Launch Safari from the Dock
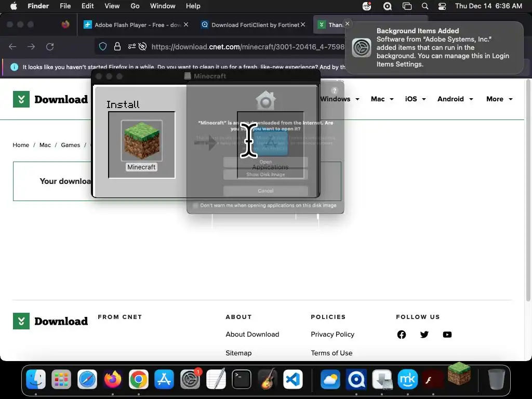532x399 pixels. 87,379
